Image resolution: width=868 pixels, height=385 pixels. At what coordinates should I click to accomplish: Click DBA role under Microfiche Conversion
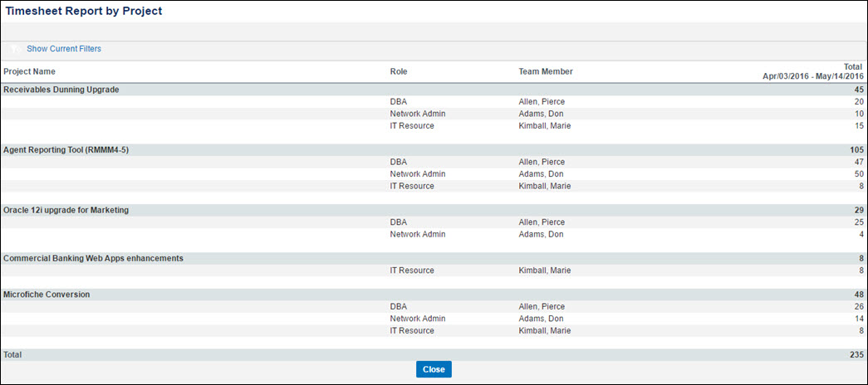[x=399, y=307]
